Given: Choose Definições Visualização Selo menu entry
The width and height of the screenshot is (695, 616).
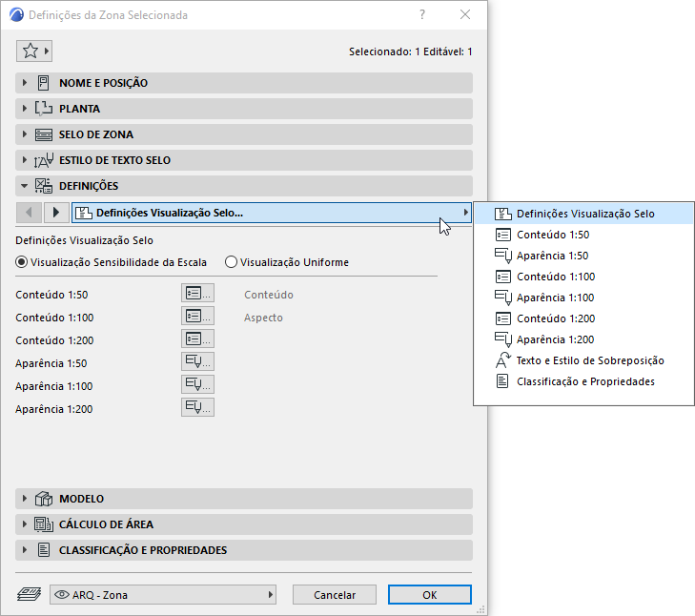Looking at the screenshot, I should pos(583,214).
